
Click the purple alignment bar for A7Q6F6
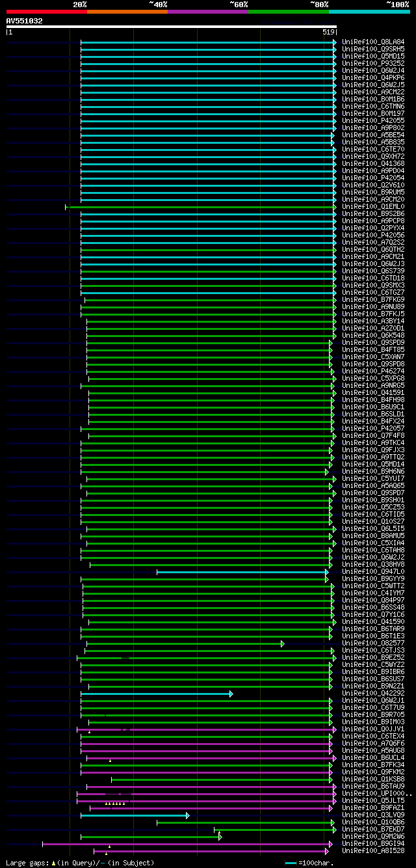tap(206, 744)
